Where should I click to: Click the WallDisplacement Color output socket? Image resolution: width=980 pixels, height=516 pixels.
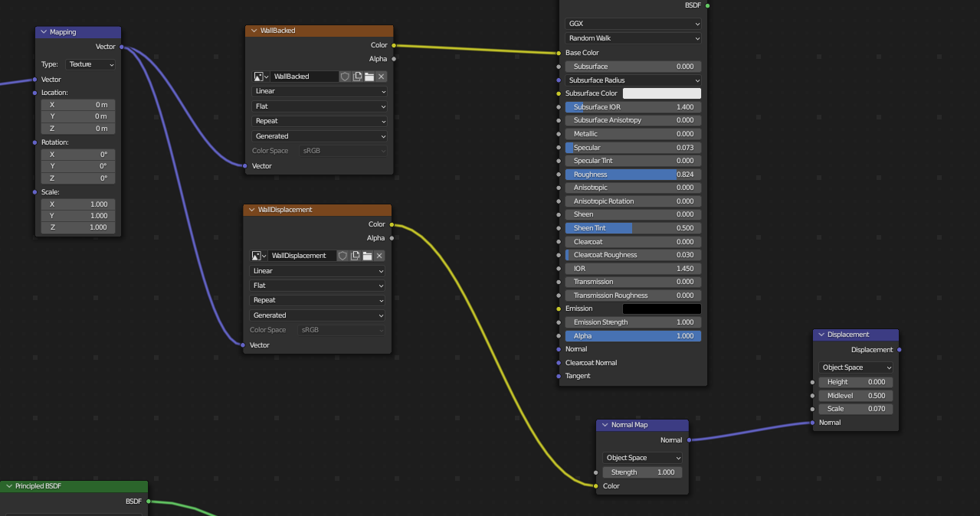[392, 224]
